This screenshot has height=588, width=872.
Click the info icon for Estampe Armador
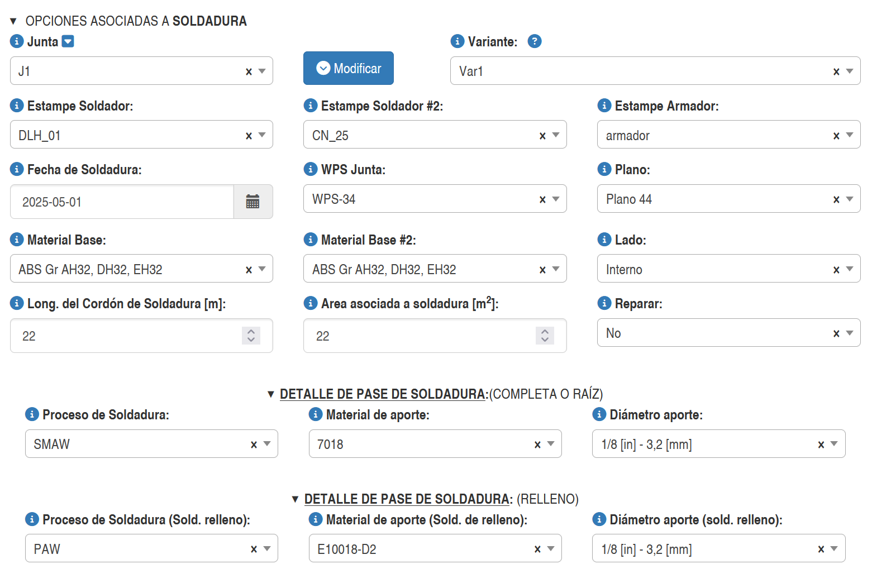(x=604, y=106)
